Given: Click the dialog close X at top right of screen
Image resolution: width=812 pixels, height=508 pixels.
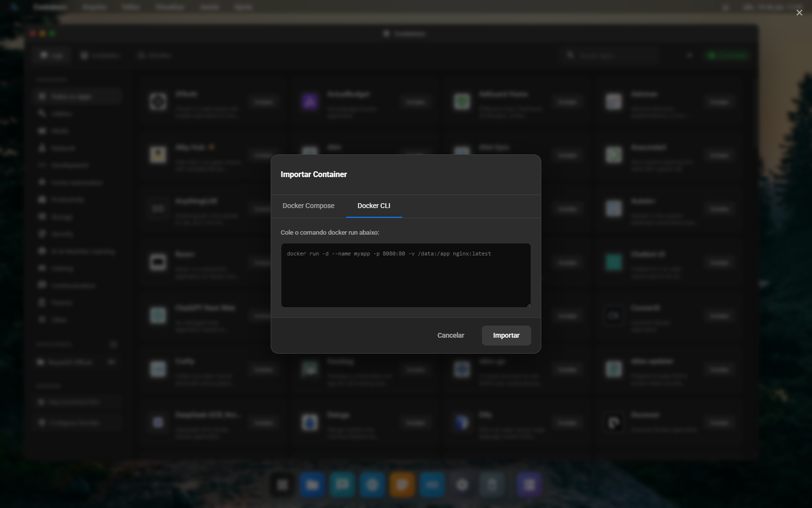Looking at the screenshot, I should pos(799,13).
